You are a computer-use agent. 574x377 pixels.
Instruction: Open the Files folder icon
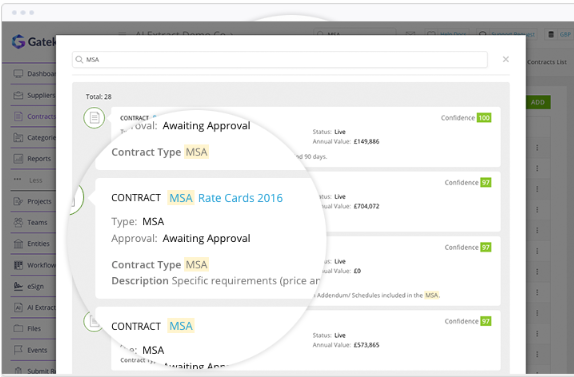[18, 328]
